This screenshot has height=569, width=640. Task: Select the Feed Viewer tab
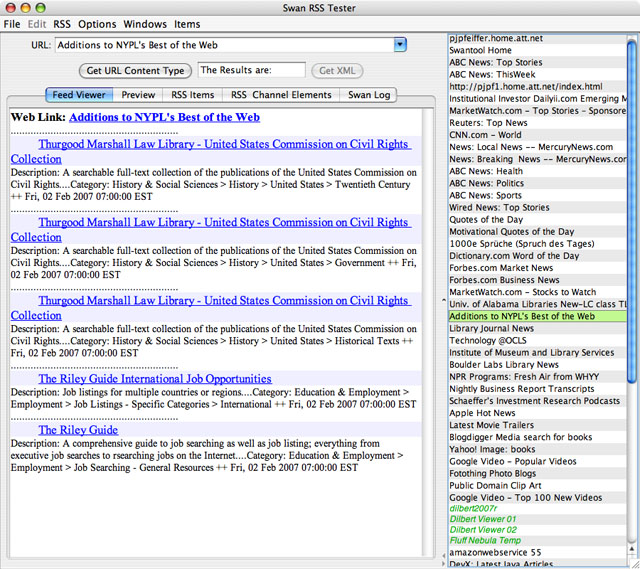coord(79,96)
